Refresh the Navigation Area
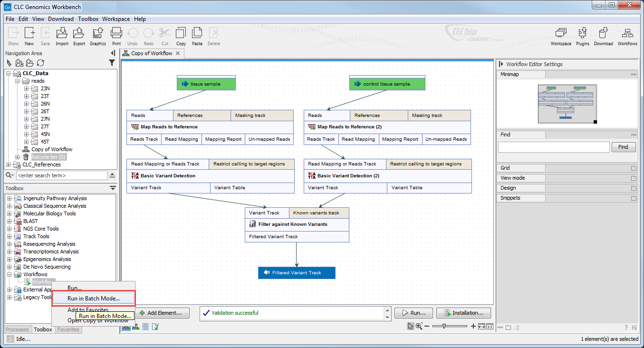 coord(40,63)
